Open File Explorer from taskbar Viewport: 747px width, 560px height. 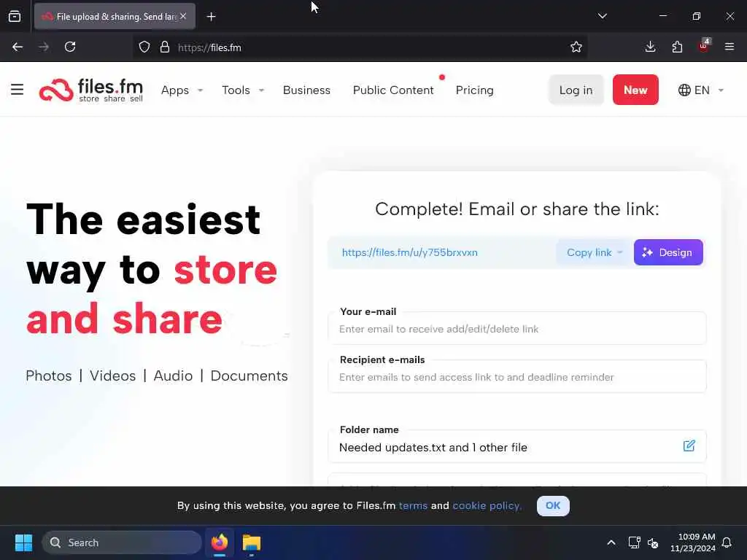(252, 542)
